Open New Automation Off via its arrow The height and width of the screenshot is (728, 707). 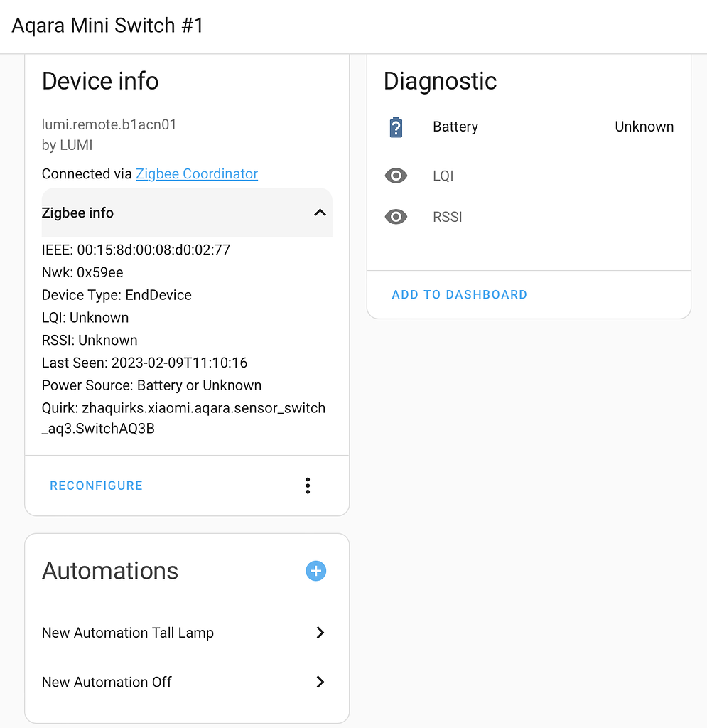320,682
